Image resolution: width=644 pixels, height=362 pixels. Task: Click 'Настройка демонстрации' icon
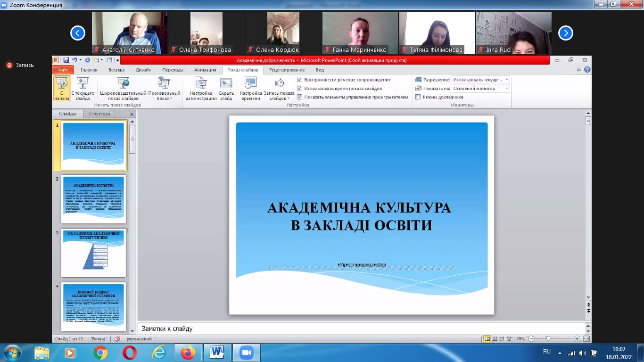pyautogui.click(x=201, y=89)
